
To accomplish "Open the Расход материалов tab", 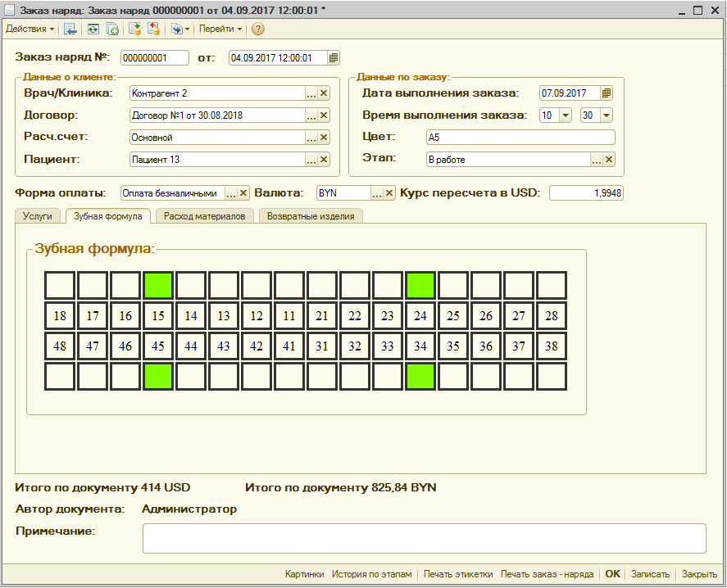I will (x=204, y=216).
